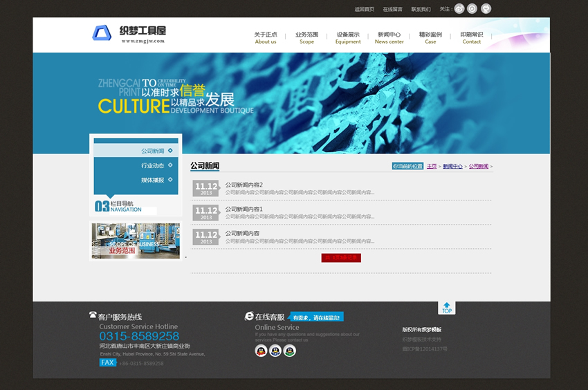Image resolution: width=588 pixels, height=390 pixels.
Task: Click 织梦模板技术支持 footer link
Action: point(422,340)
